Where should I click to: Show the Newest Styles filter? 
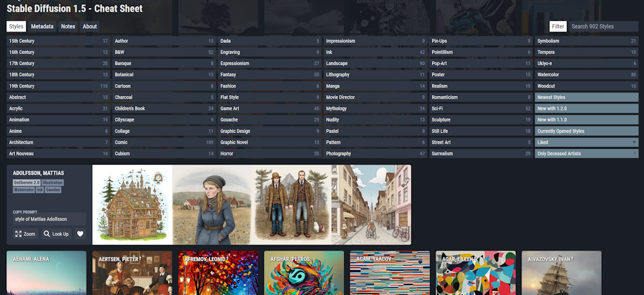click(587, 97)
